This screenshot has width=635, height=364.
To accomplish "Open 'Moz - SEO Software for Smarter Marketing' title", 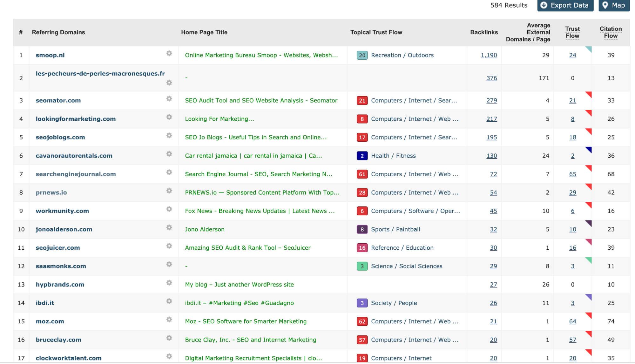I will 246,321.
